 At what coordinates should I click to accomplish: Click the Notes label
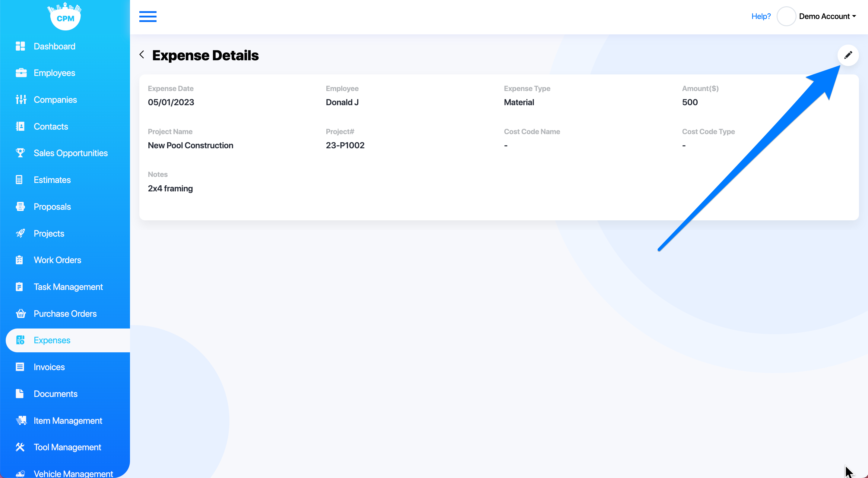pos(158,175)
